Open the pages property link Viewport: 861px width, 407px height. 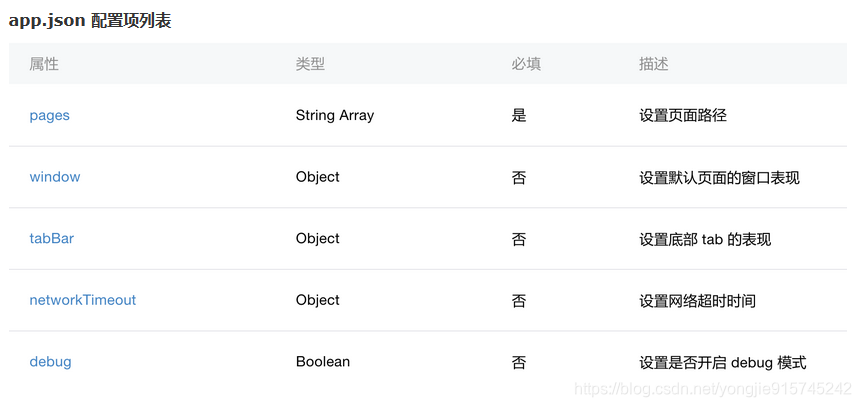(49, 115)
